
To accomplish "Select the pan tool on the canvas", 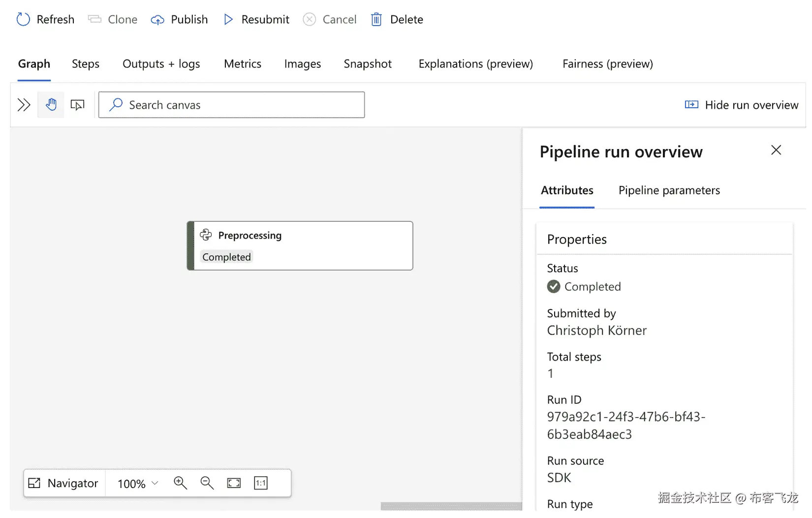I will (x=51, y=105).
